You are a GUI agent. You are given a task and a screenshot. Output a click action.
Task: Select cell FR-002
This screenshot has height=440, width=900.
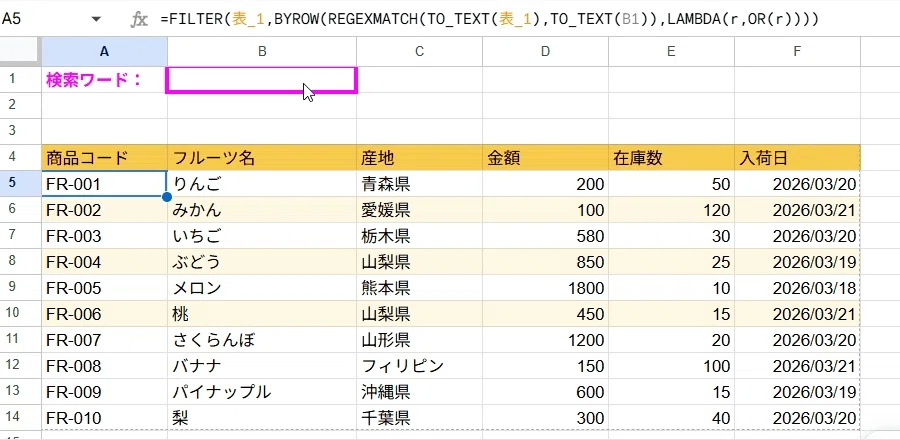pos(104,210)
